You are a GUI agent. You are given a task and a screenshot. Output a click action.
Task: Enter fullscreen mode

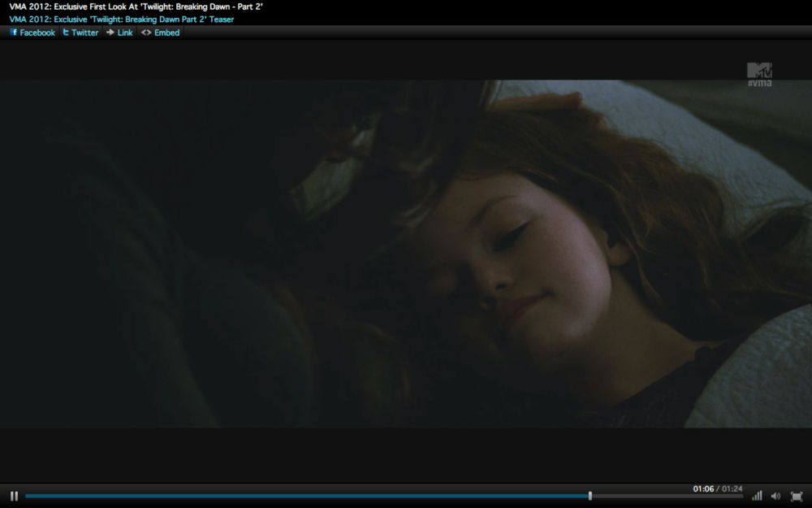tap(796, 496)
